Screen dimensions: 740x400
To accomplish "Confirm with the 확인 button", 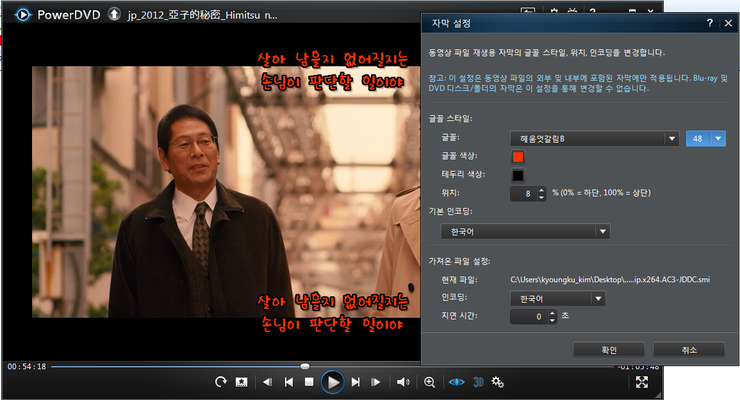I will click(x=609, y=350).
